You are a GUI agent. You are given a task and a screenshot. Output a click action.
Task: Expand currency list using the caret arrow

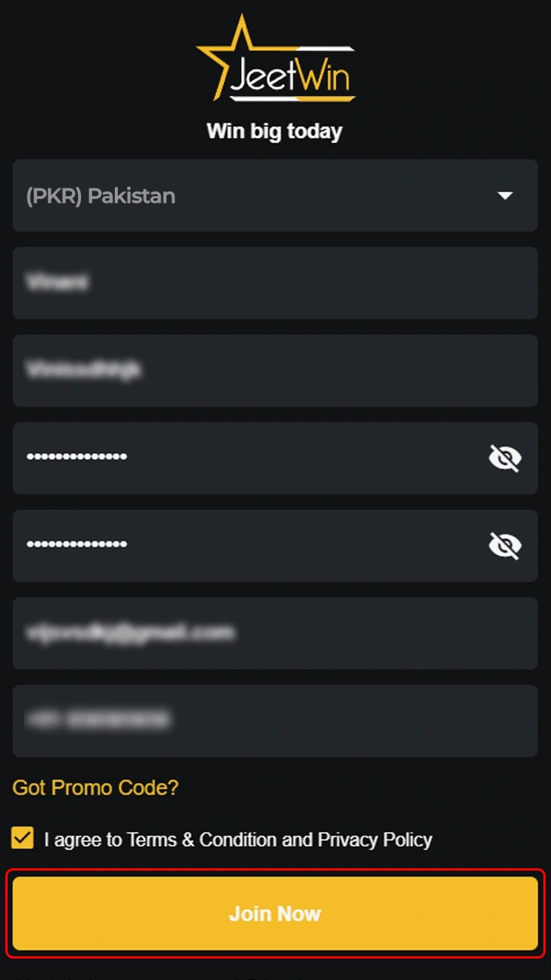[505, 196]
